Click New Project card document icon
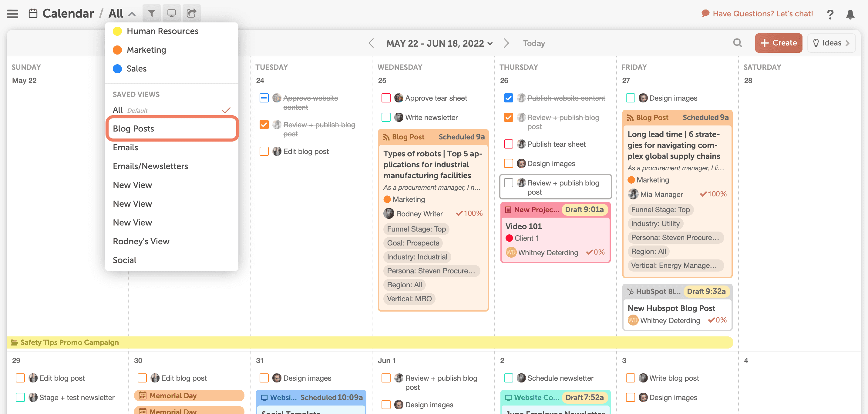 [x=508, y=209]
